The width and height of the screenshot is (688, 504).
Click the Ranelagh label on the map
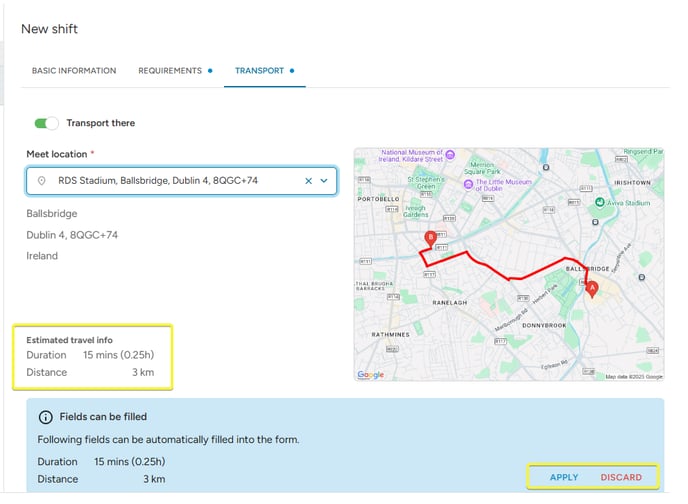click(x=450, y=303)
